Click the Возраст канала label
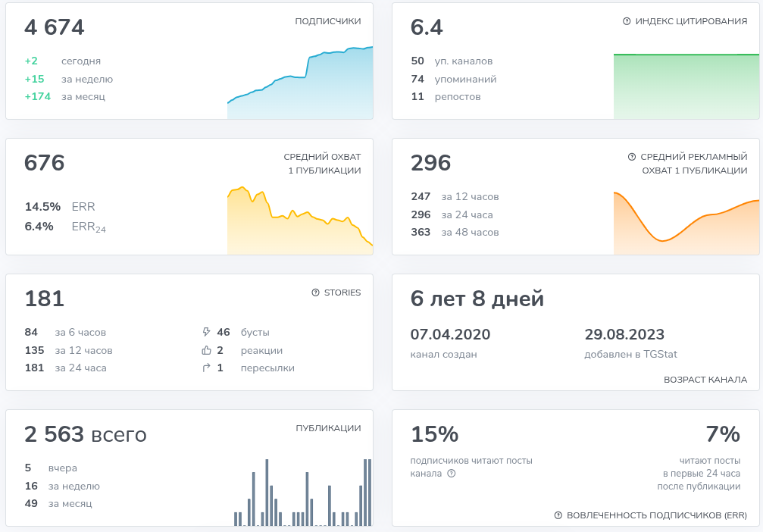 coord(705,380)
